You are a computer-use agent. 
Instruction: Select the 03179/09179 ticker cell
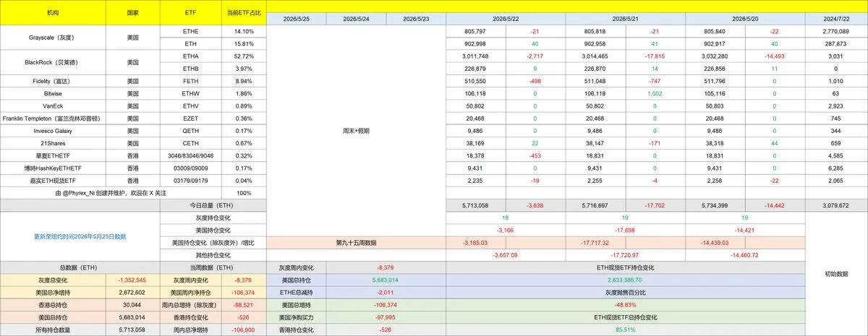pos(191,180)
